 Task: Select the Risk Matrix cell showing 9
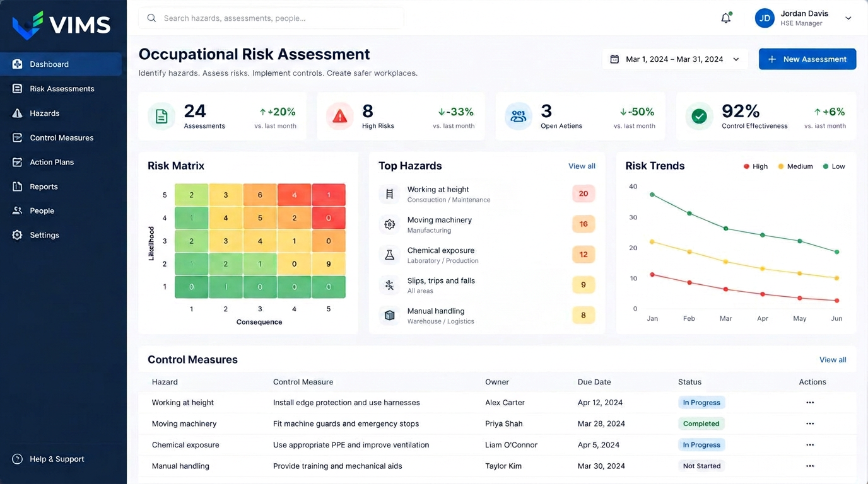[329, 264]
